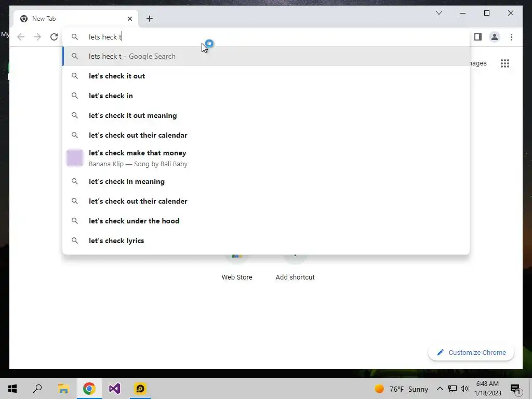Open the tab search chevron dropdown

(x=438, y=13)
